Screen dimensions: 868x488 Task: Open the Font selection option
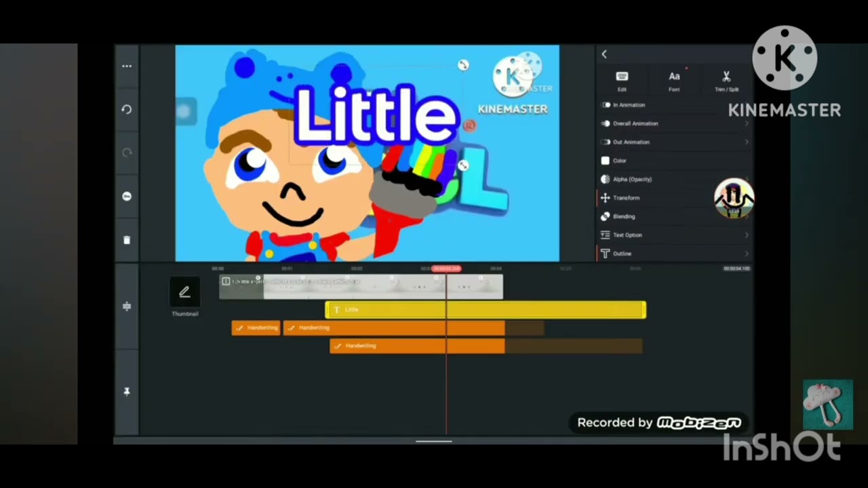point(674,81)
